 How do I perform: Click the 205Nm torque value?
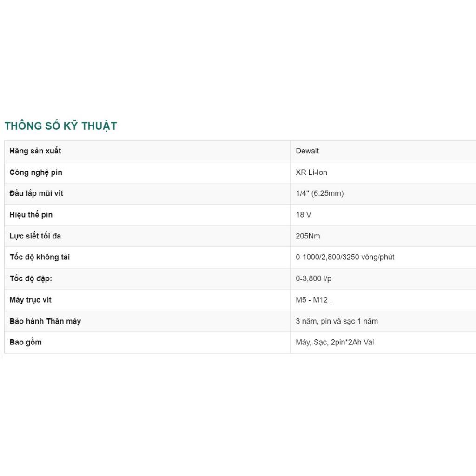[308, 236]
